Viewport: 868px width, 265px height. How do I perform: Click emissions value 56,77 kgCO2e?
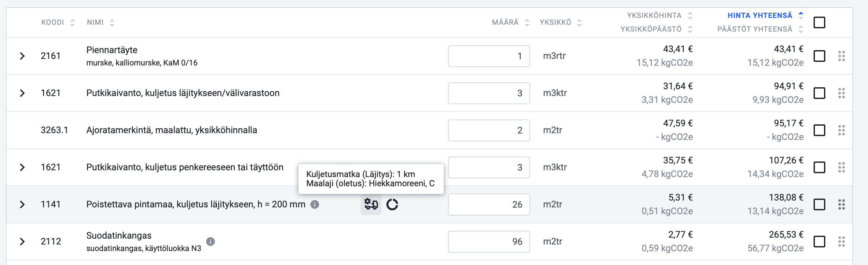[775, 248]
